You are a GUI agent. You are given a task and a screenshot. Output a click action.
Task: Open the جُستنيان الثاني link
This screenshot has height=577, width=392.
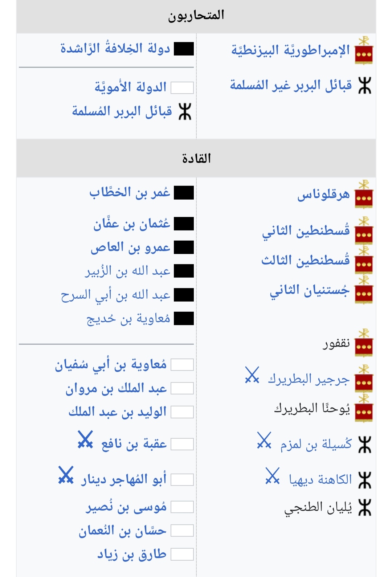point(310,290)
